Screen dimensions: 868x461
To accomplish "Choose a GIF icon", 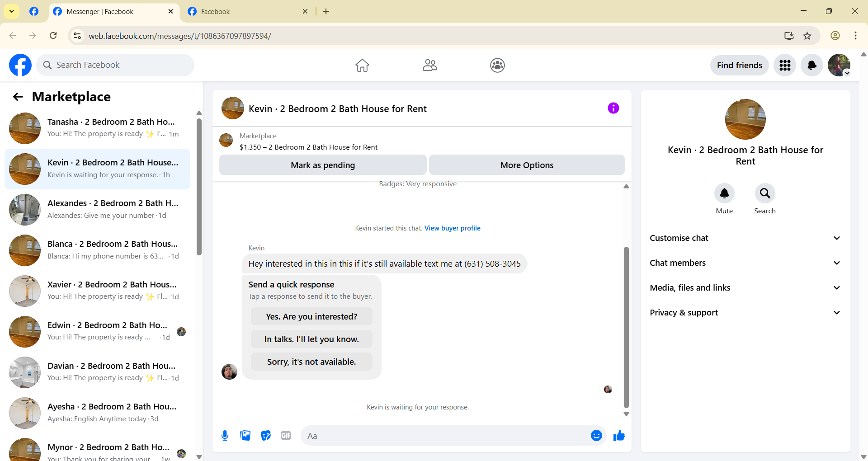I will (286, 436).
